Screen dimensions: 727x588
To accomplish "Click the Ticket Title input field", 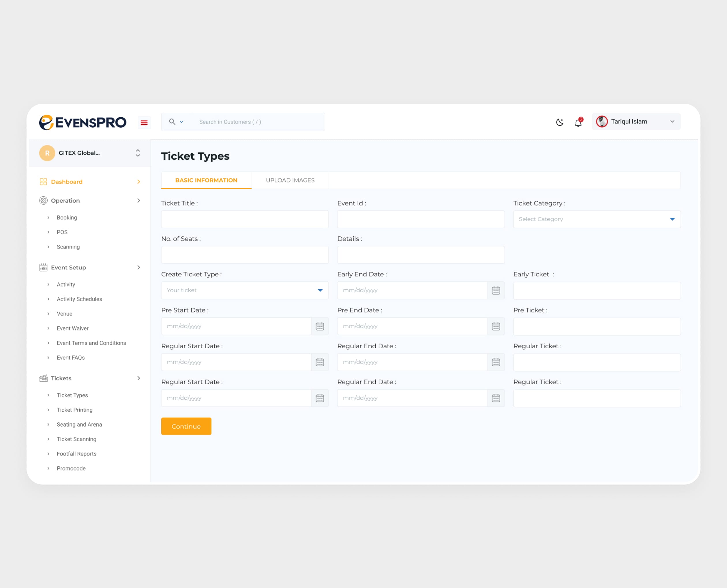I will [x=245, y=219].
